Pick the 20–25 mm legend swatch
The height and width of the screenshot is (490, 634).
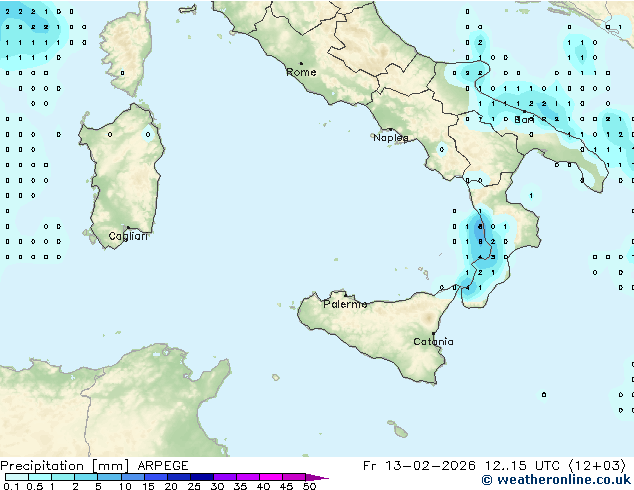(x=178, y=477)
